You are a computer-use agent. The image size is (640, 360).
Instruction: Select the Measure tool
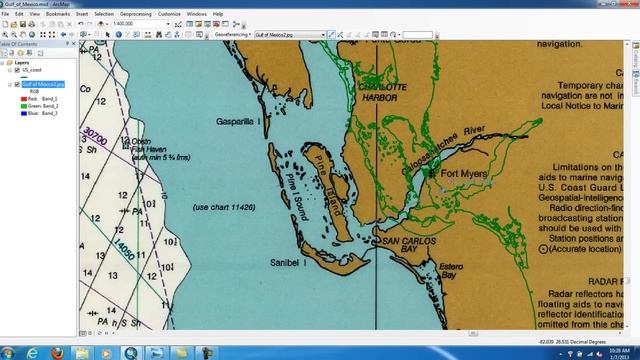click(x=147, y=35)
